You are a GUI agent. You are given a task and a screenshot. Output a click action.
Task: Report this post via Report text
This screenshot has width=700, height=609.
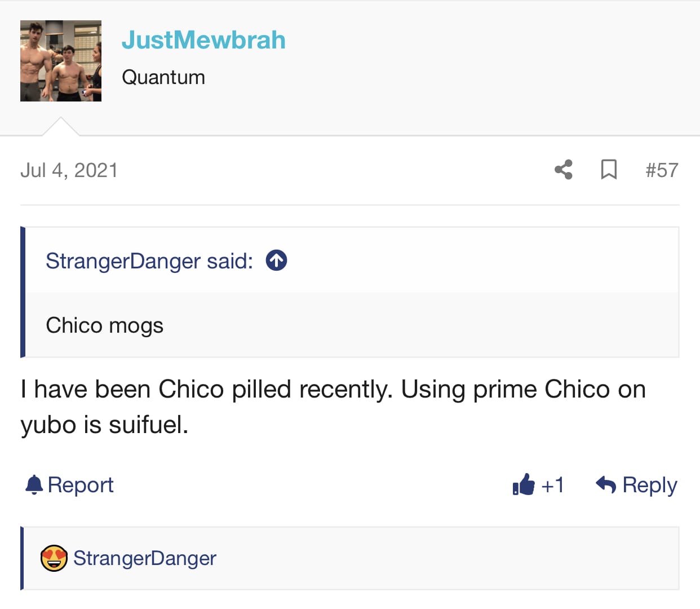81,485
